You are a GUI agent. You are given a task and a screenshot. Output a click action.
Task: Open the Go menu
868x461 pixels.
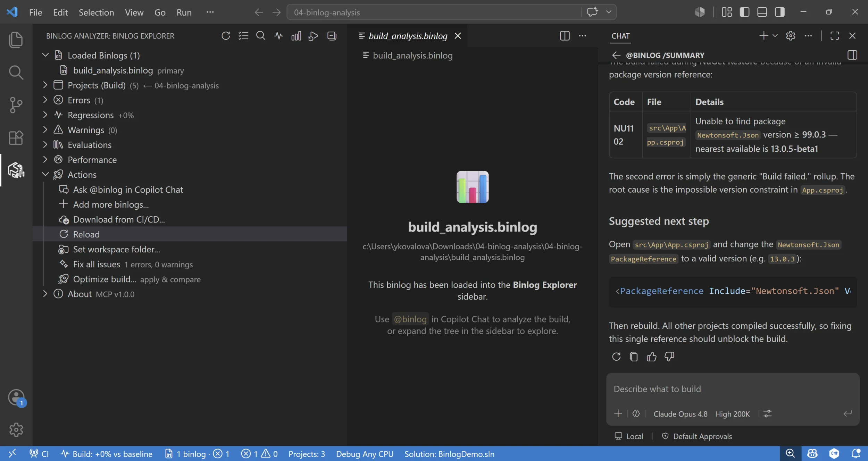(x=160, y=12)
